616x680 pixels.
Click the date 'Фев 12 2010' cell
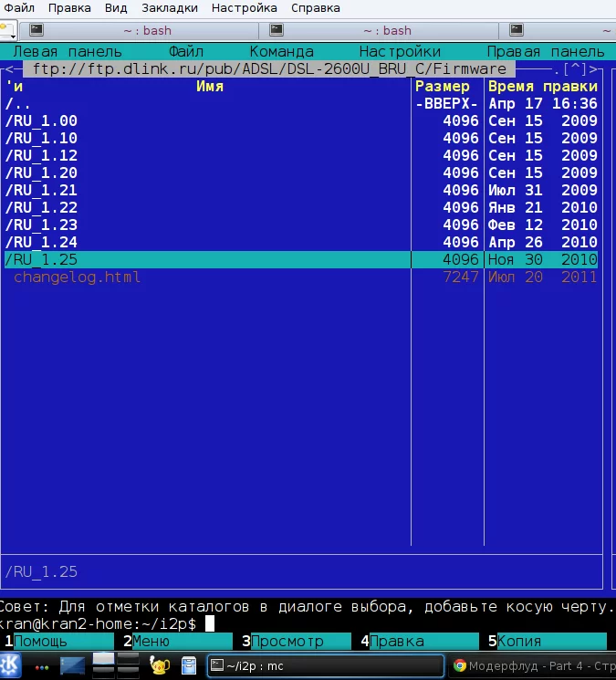(543, 225)
